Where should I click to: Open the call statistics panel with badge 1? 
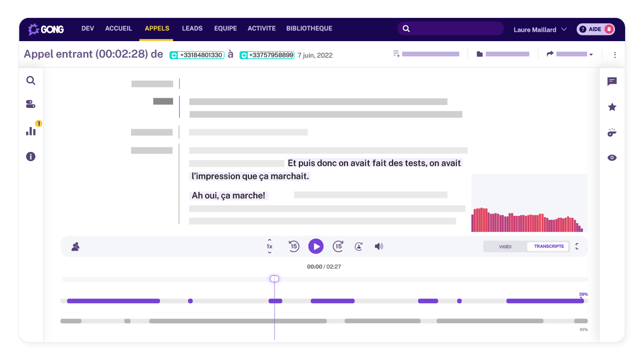[30, 131]
